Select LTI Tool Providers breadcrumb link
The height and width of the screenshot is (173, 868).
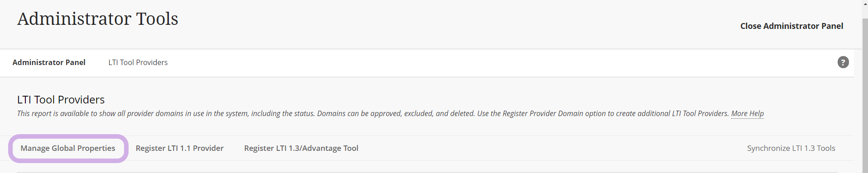tap(138, 62)
